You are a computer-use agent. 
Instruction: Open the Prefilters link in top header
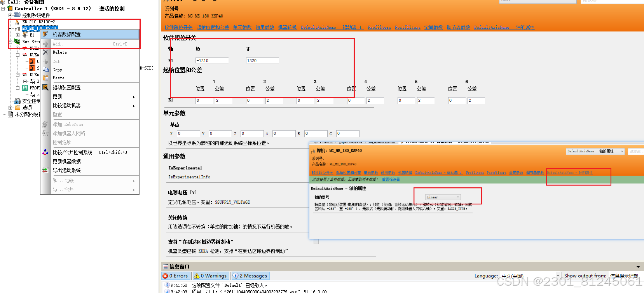tap(379, 27)
